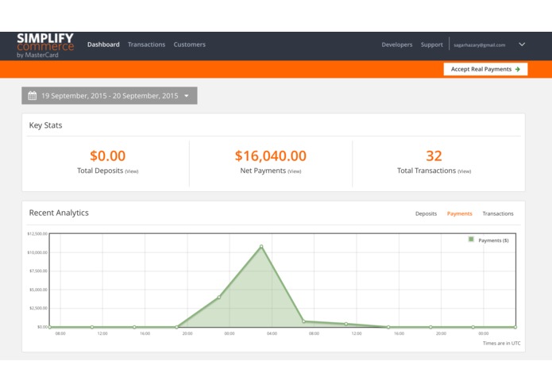Open the Customers nav item
The width and height of the screenshot is (552, 392).
(x=189, y=44)
